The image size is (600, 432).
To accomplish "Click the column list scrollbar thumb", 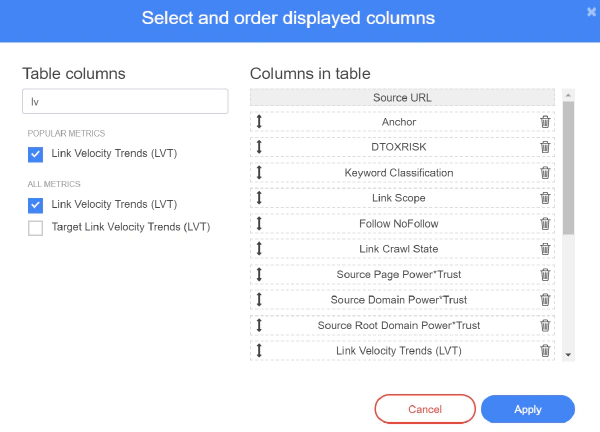I will [x=568, y=168].
